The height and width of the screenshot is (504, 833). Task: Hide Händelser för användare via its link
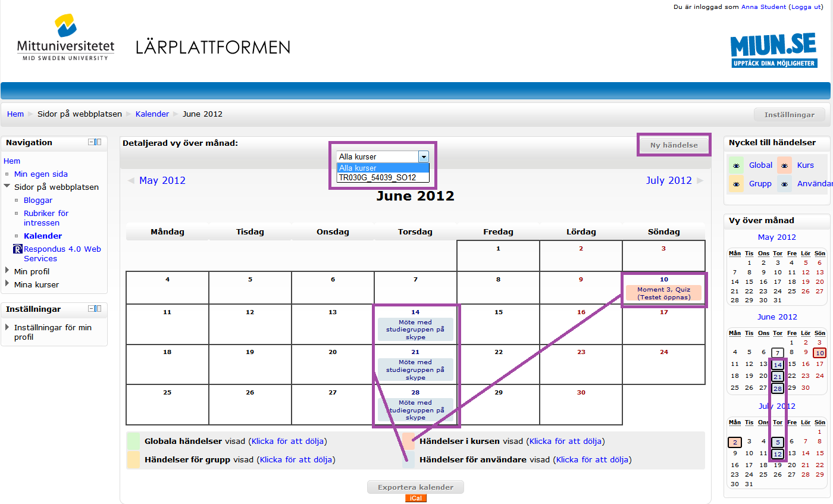[x=592, y=460]
